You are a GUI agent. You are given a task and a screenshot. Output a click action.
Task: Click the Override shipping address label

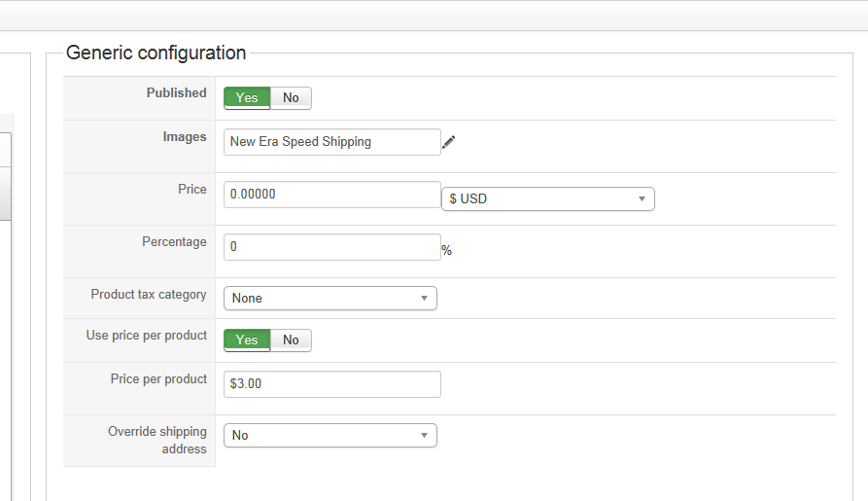click(157, 441)
